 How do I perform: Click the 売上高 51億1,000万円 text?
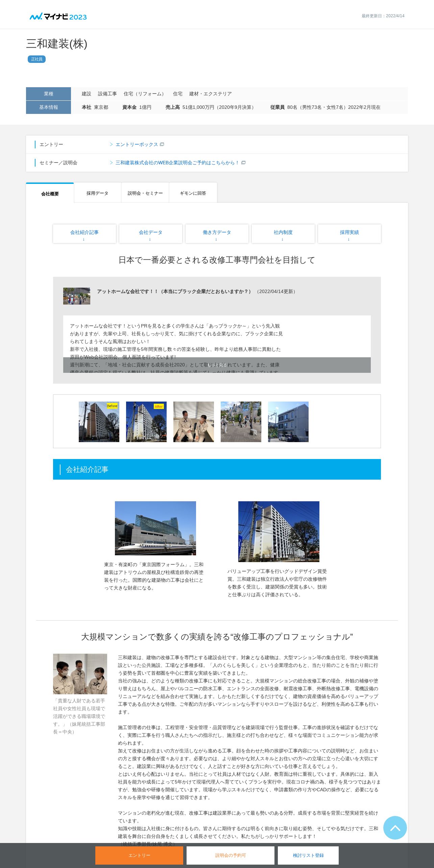click(211, 107)
